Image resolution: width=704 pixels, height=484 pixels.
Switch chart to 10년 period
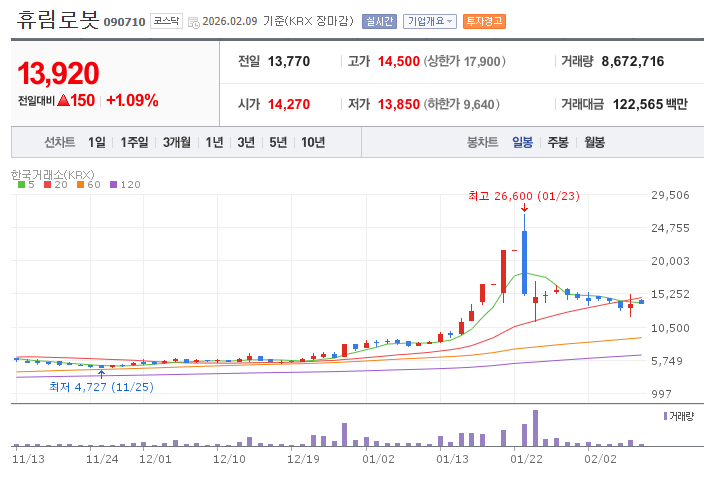click(313, 142)
